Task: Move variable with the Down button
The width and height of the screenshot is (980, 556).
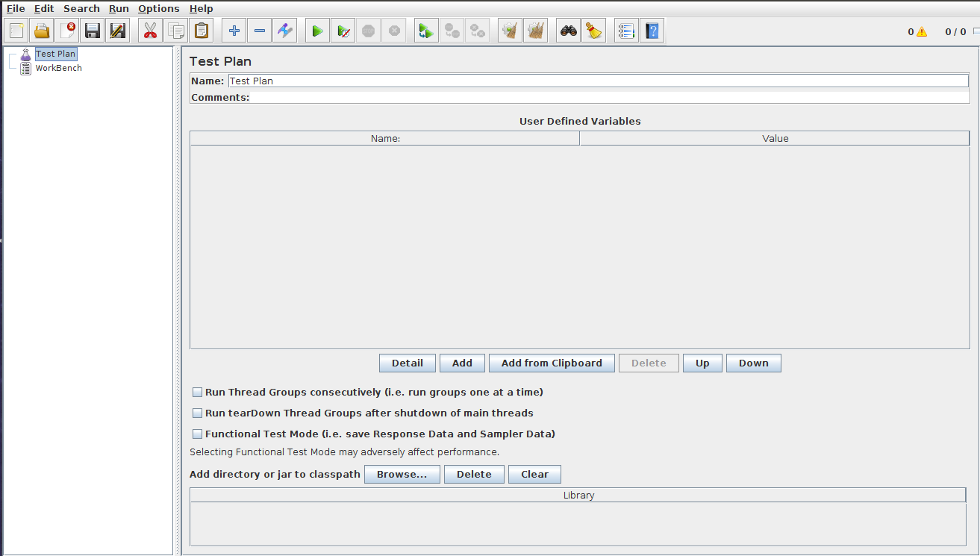Action: coord(754,363)
